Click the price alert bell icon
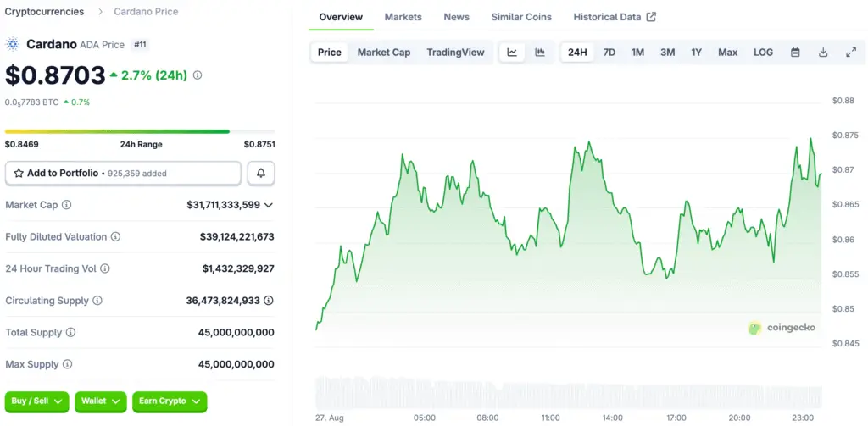This screenshot has height=426, width=868. click(261, 173)
